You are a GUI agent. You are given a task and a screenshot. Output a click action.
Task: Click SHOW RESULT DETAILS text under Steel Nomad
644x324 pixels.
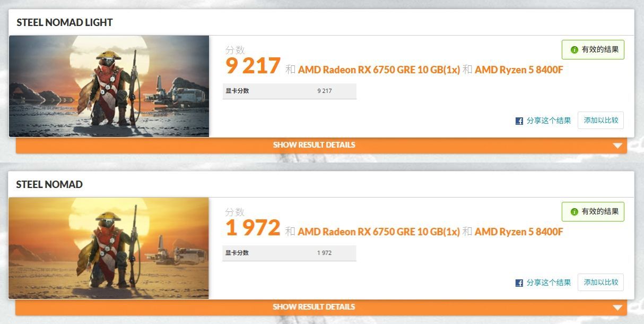(x=314, y=307)
